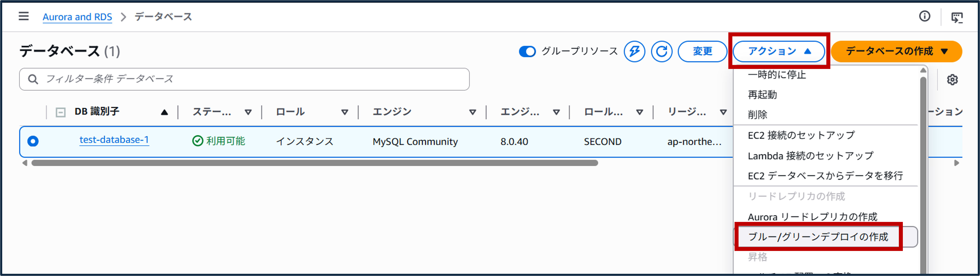
Task: Open the navigation hamburger menu
Action: (23, 16)
